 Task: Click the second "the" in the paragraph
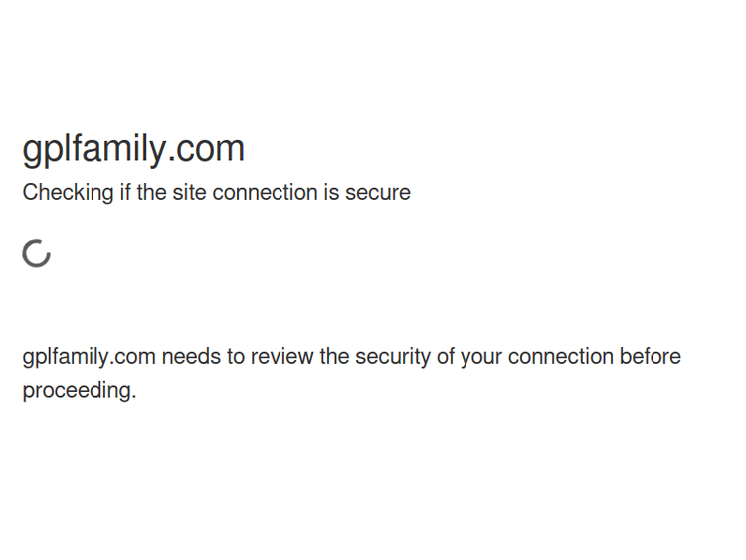click(334, 357)
